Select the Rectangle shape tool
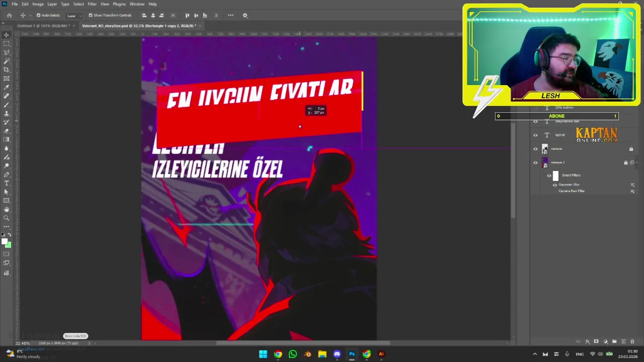Viewport: 644px width, 362px height. (7, 201)
